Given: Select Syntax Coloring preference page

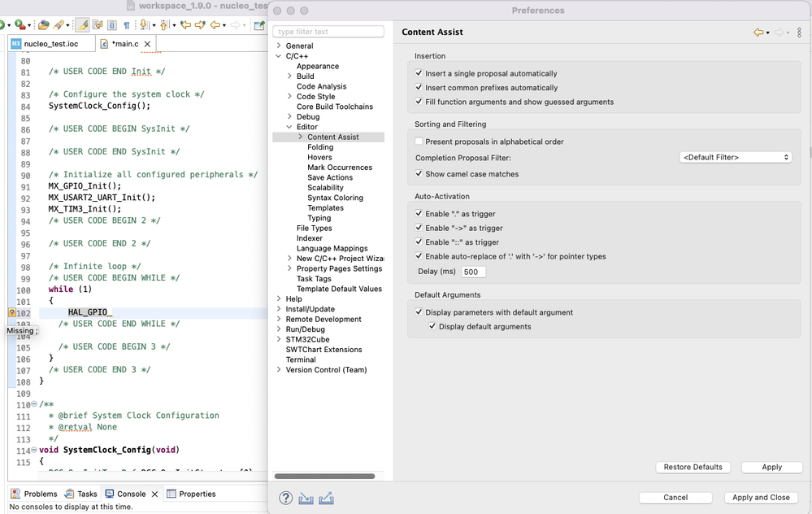Looking at the screenshot, I should (335, 198).
